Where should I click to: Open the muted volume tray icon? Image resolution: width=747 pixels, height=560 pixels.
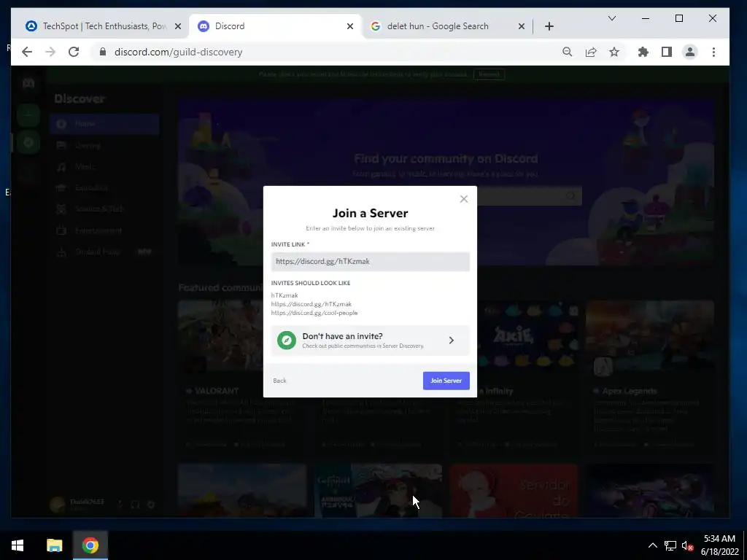pyautogui.click(x=687, y=545)
